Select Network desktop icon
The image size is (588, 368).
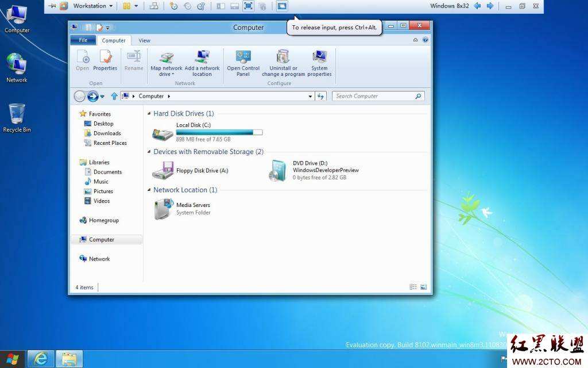(x=17, y=68)
